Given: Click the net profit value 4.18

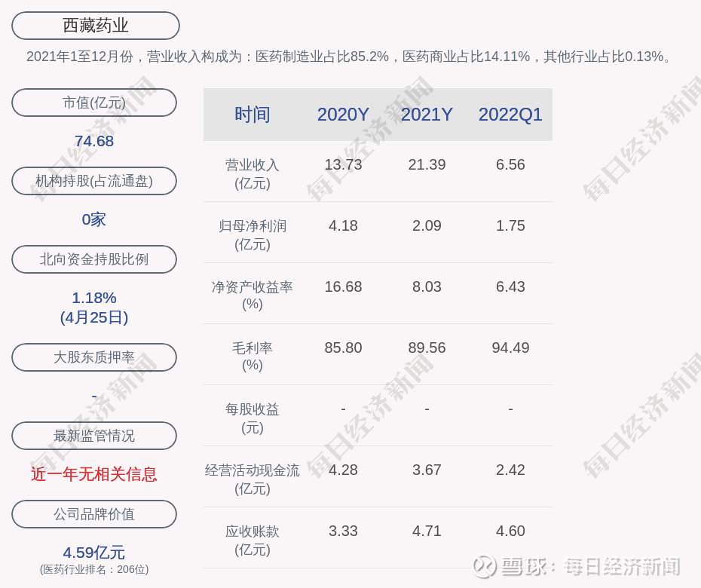Looking at the screenshot, I should pos(343,226).
